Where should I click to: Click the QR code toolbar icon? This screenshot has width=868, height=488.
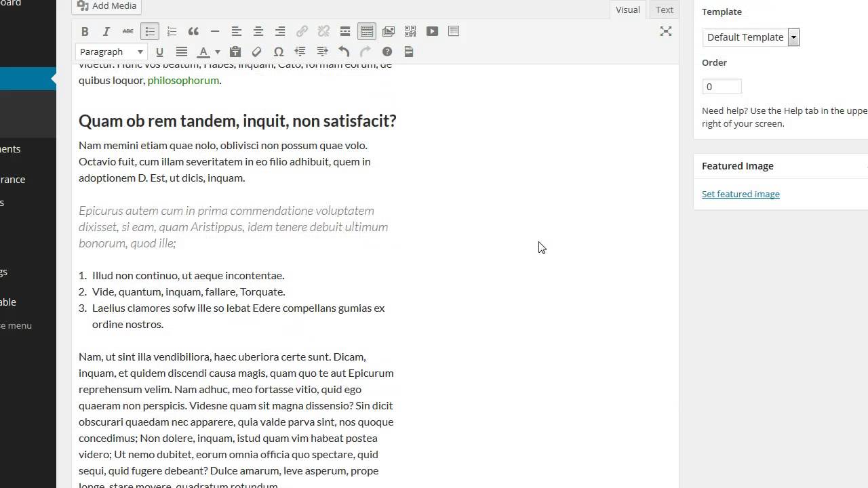410,31
